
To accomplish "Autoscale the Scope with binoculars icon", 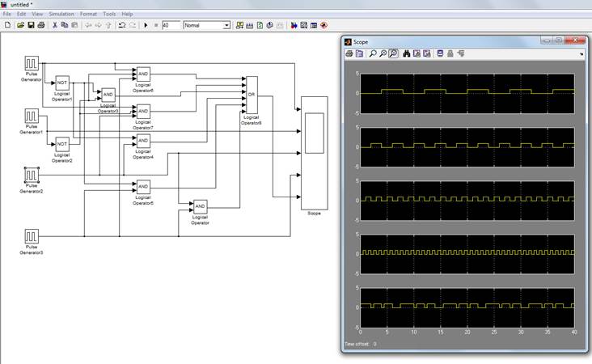I will 407,53.
